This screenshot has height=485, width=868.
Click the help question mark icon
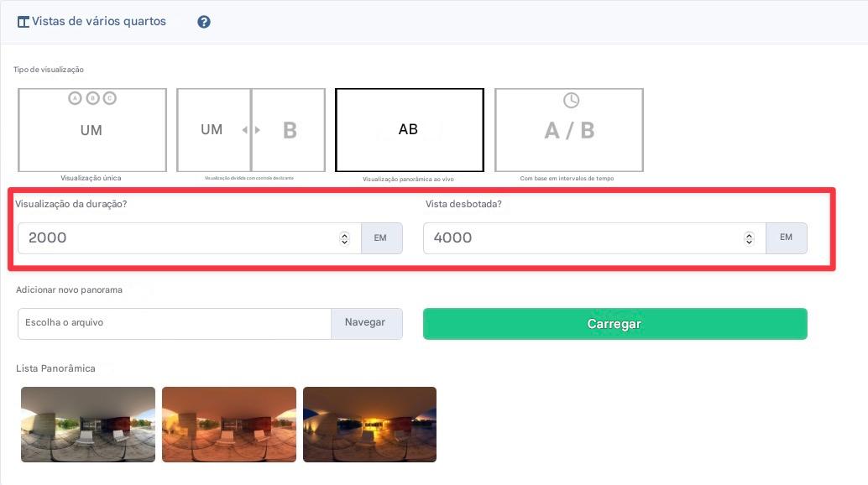coord(203,22)
